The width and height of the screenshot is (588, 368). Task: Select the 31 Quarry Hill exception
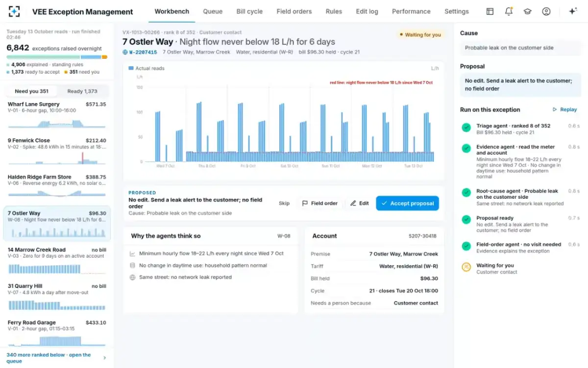click(x=57, y=297)
